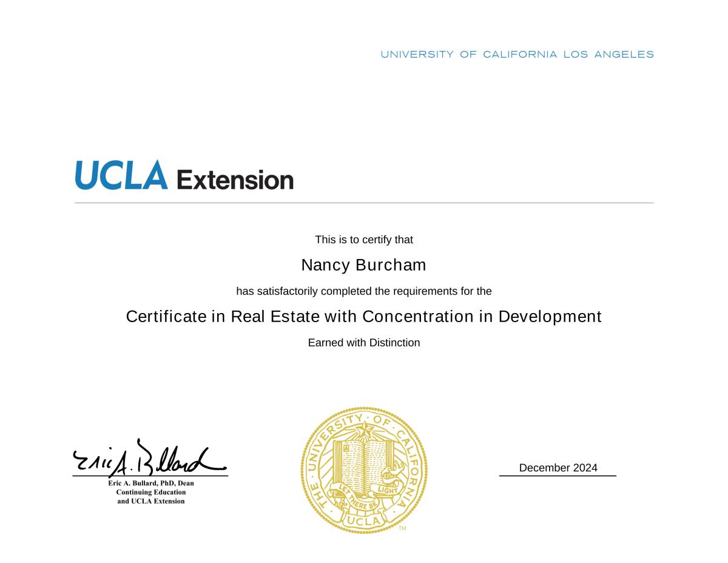
Task: Click the 'and UCLA Extension' line
Action: click(x=151, y=501)
